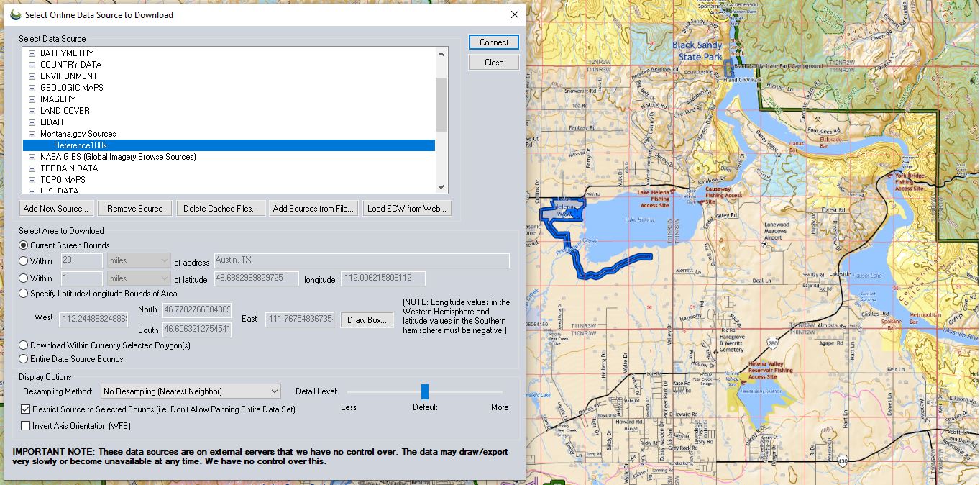Click Lonewood Meadows Airport map label
This screenshot has height=485, width=980.
777,230
